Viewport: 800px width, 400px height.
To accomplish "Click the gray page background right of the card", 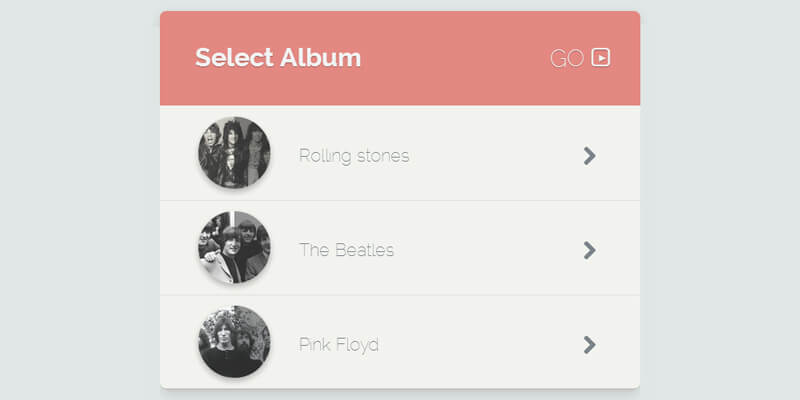I will pyautogui.click(x=720, y=200).
